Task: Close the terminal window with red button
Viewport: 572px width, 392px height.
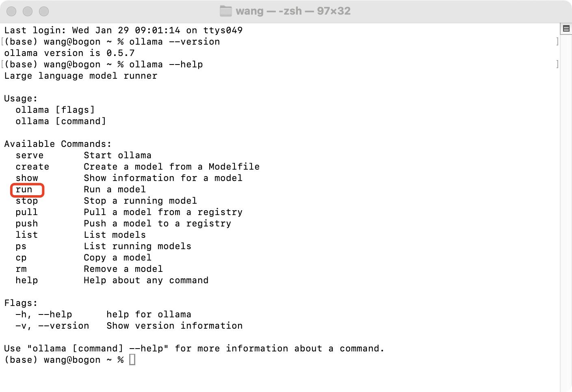Action: [x=12, y=11]
